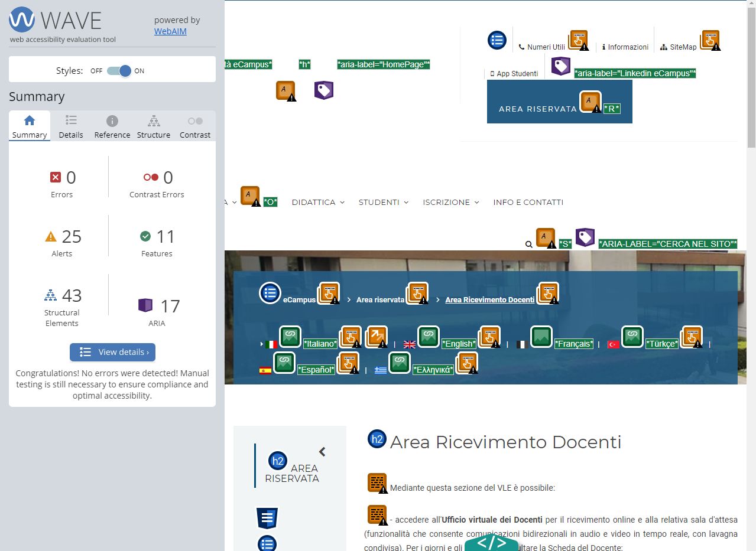
Task: Toggle the Styles on/off switch
Action: (119, 71)
